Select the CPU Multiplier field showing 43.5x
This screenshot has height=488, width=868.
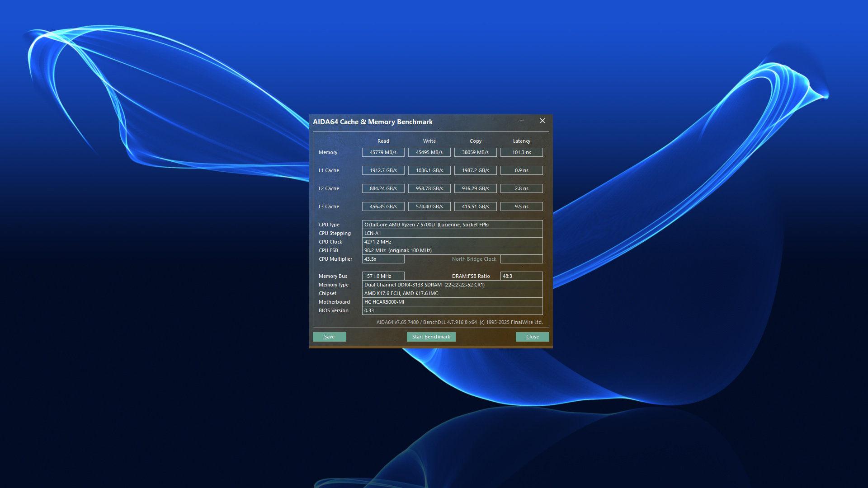(383, 259)
